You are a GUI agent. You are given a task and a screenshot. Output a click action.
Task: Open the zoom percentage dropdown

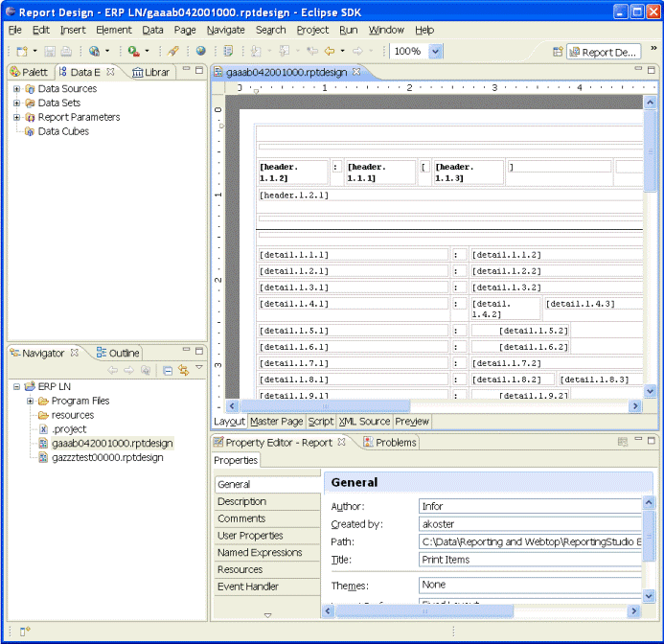[x=436, y=52]
